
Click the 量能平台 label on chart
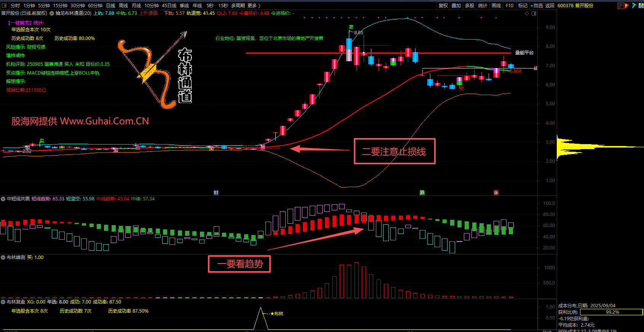[x=524, y=53]
